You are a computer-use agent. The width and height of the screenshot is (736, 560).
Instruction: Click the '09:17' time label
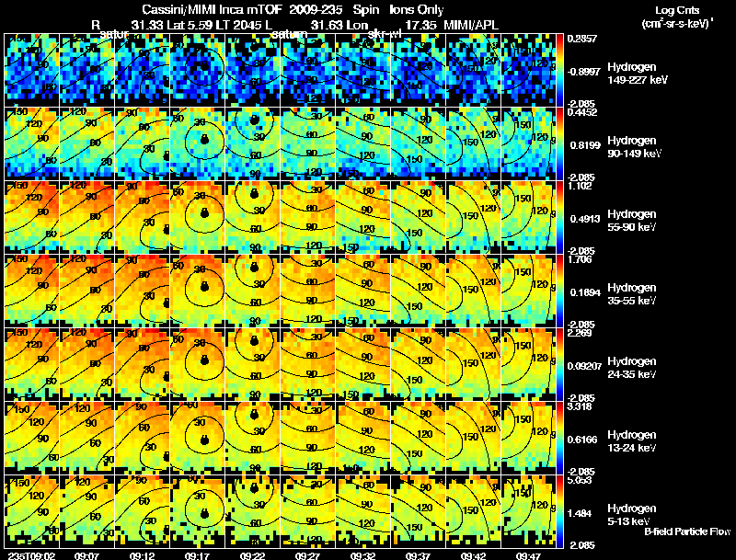[x=197, y=555]
